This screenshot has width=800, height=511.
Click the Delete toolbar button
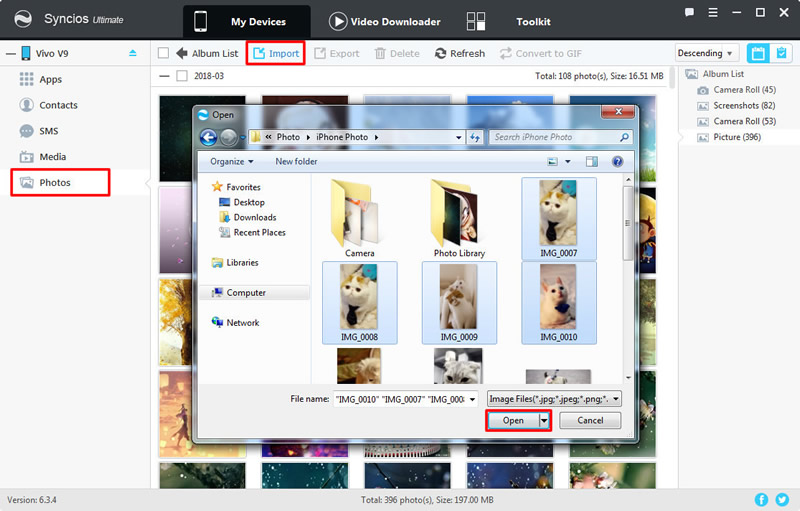(397, 54)
